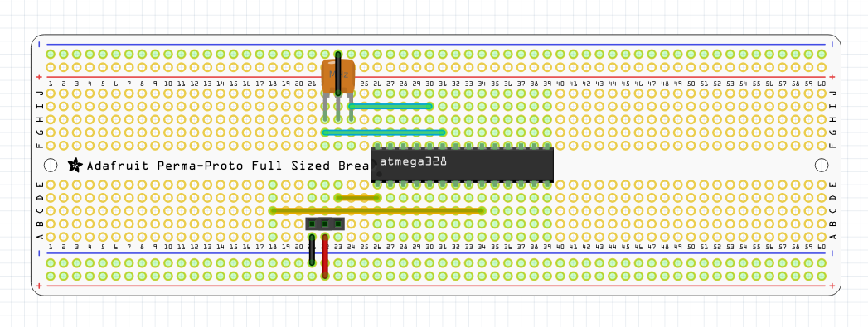Click the left mounting hole of the board
Screen dimensions: 868x327
pyautogui.click(x=51, y=166)
